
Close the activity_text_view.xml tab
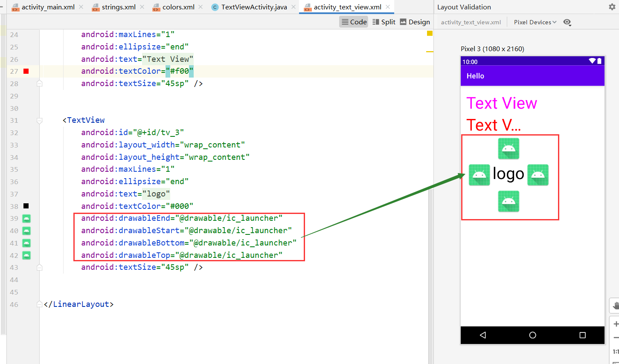[x=388, y=7]
